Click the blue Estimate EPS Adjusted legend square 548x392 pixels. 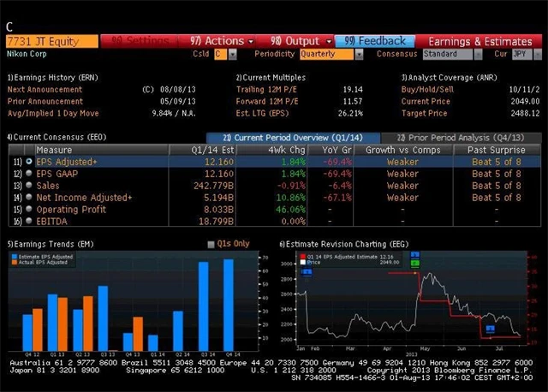(x=15, y=257)
